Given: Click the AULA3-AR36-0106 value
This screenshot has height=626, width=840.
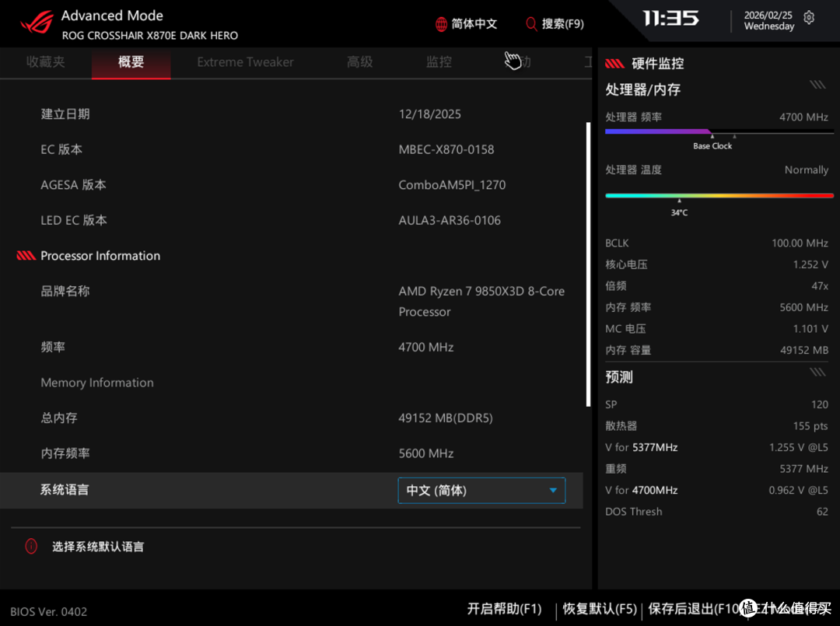Looking at the screenshot, I should pyautogui.click(x=450, y=220).
